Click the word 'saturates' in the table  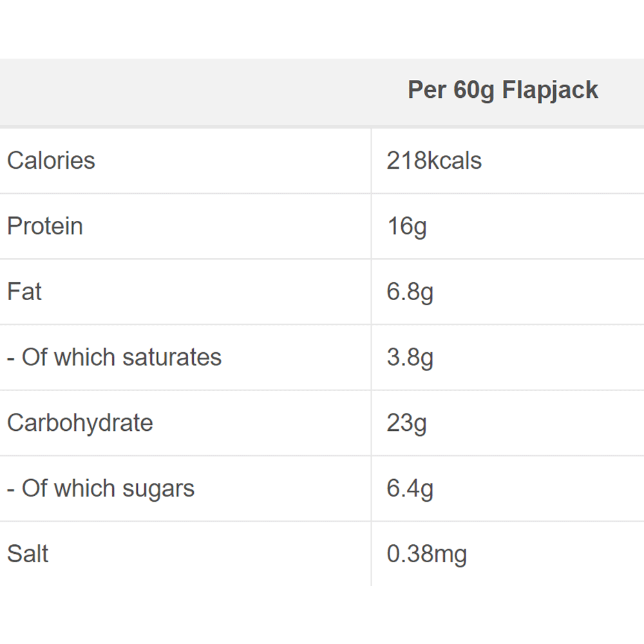[x=171, y=357]
